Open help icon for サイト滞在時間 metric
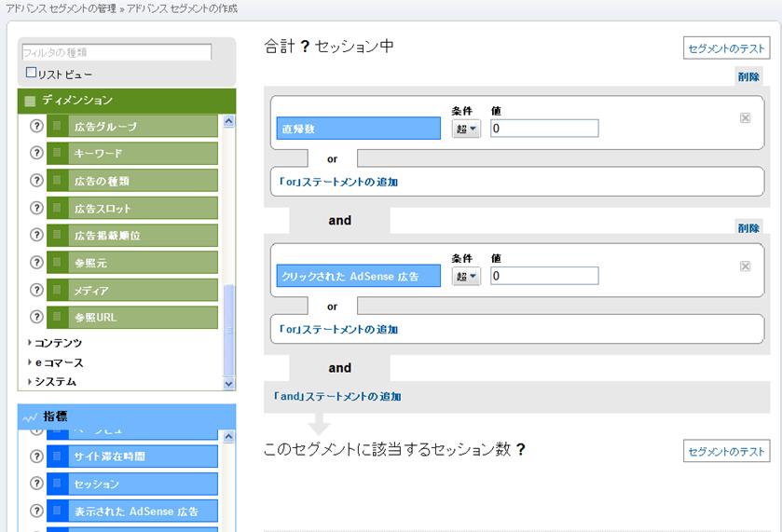 (x=36, y=456)
